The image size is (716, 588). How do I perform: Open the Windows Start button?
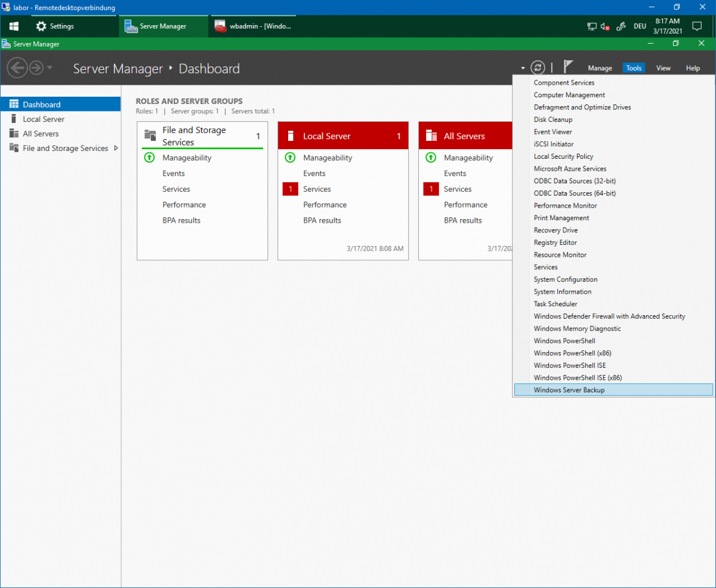(x=14, y=26)
